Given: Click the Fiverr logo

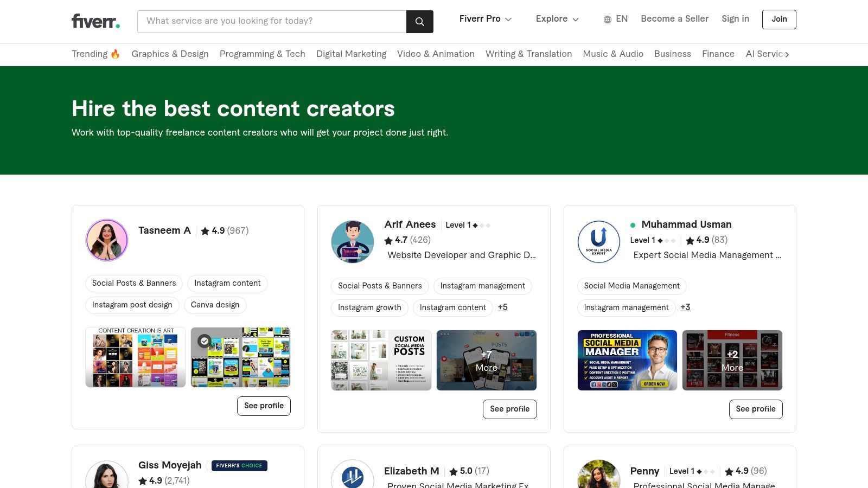Looking at the screenshot, I should [x=95, y=21].
